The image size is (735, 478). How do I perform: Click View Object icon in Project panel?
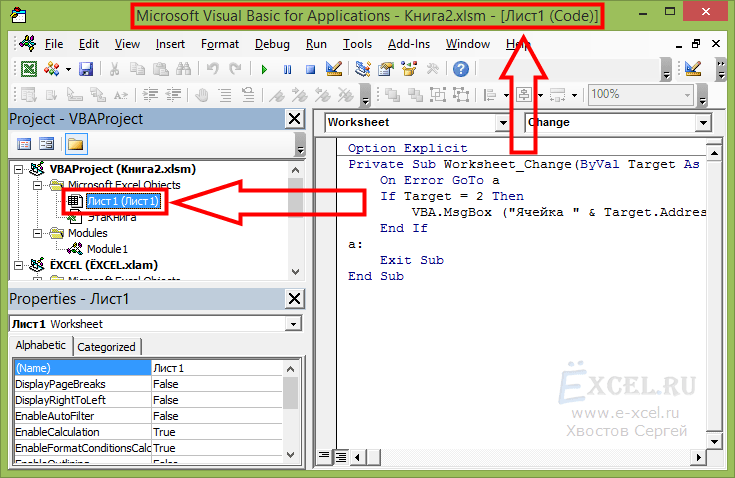pos(46,144)
